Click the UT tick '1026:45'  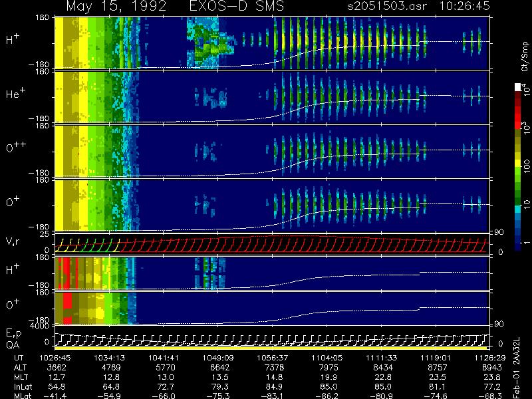(55, 358)
